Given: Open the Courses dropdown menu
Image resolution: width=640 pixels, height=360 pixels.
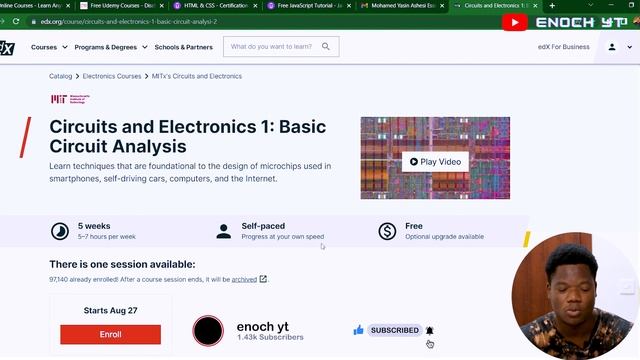Looking at the screenshot, I should [x=49, y=47].
